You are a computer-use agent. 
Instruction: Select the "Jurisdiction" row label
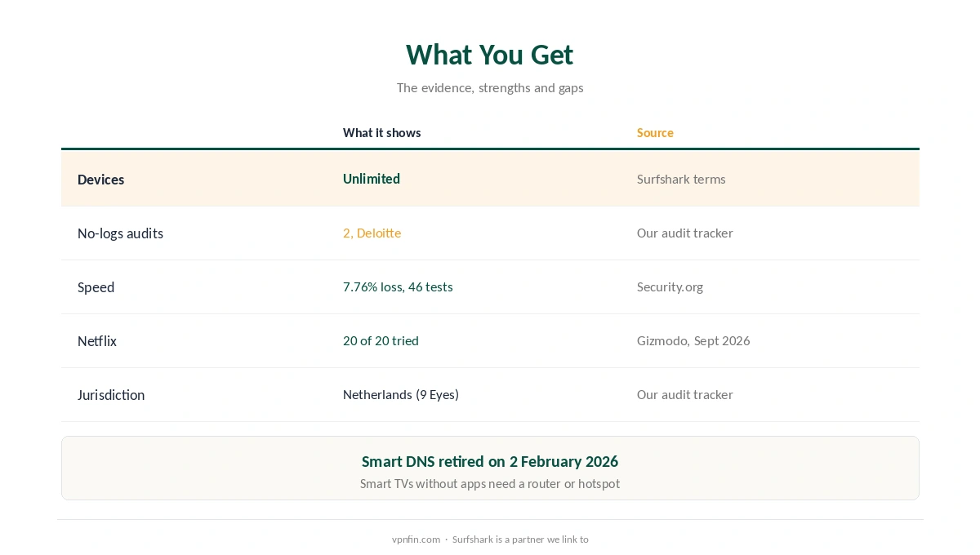pyautogui.click(x=111, y=395)
